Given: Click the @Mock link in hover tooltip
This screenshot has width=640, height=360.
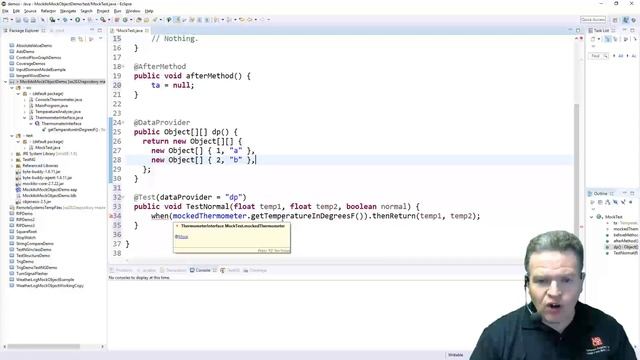Looking at the screenshot, I should tap(182, 237).
